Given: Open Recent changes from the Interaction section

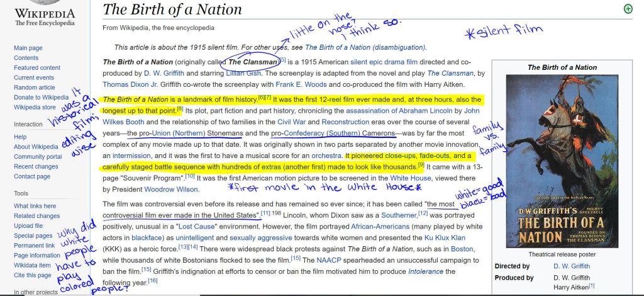Looking at the screenshot, I should 36,166.
